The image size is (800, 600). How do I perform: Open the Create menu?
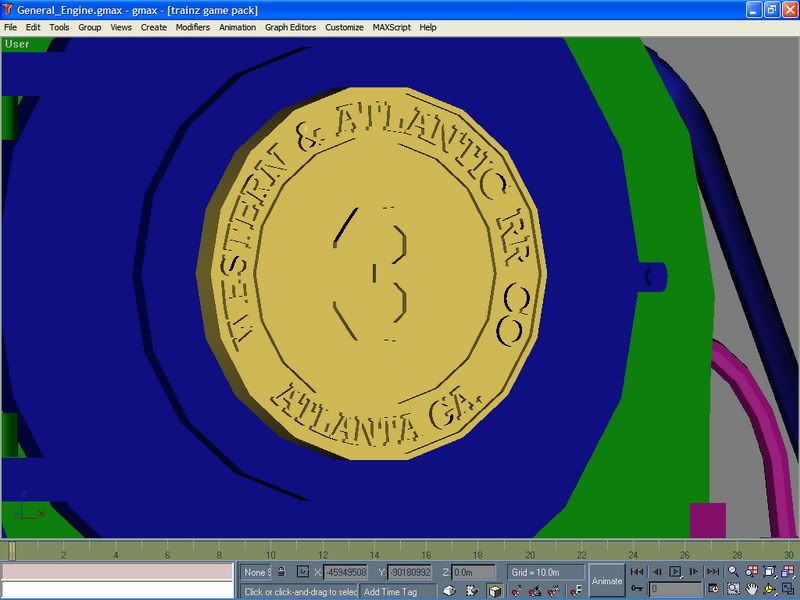click(x=154, y=28)
